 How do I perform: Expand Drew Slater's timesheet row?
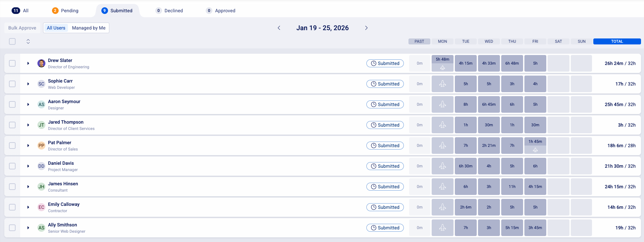tap(28, 63)
